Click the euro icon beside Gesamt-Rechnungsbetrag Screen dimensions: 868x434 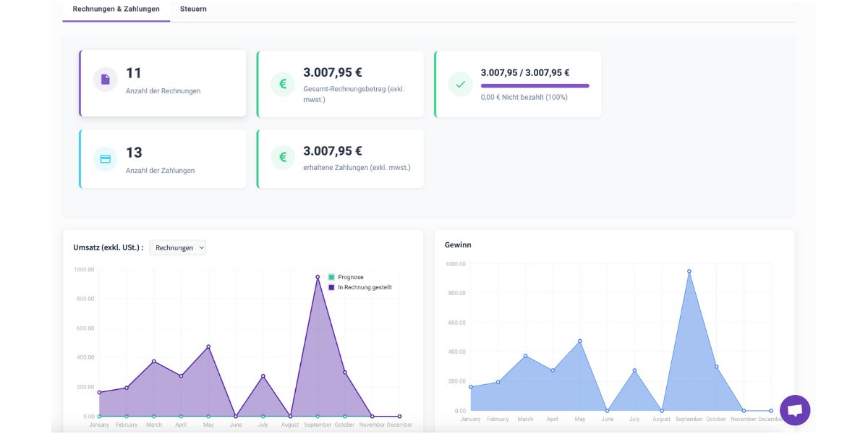click(282, 84)
